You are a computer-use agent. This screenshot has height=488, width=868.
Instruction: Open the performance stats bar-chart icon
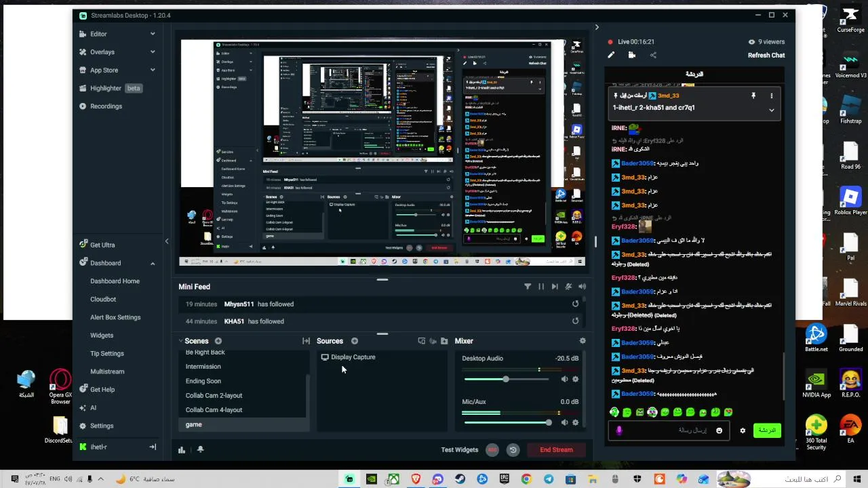click(182, 449)
